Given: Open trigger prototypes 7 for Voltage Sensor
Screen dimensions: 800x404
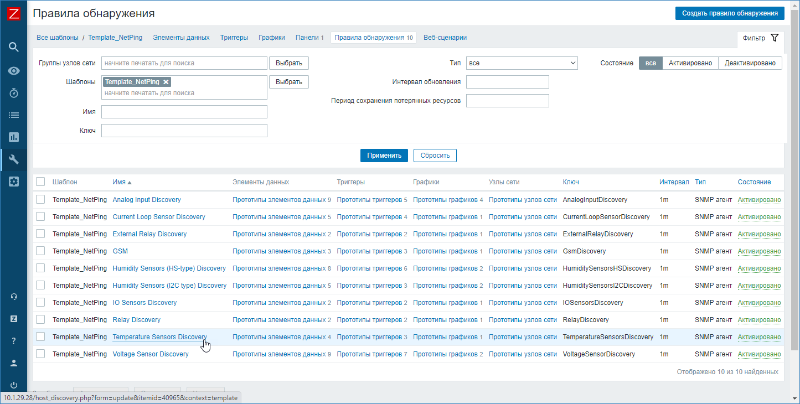Looking at the screenshot, I should click(372, 354).
